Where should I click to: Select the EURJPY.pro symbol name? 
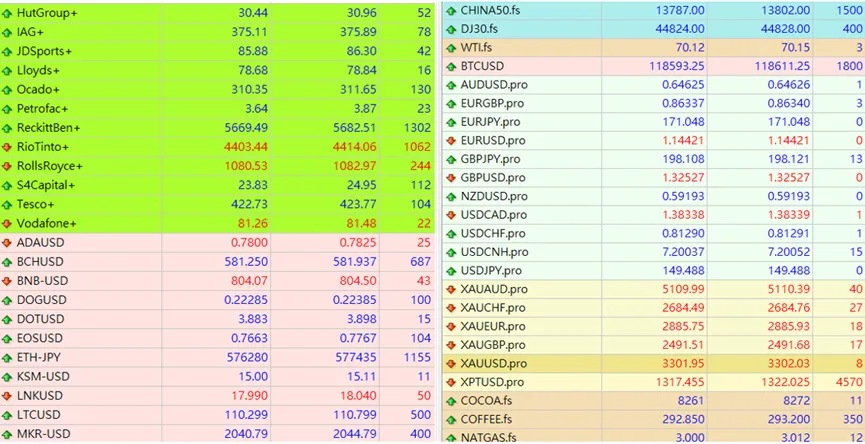[490, 122]
